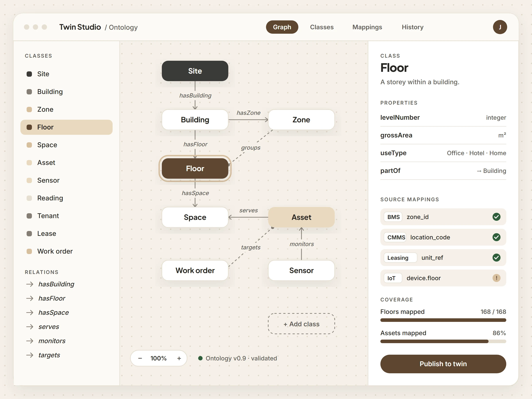Click the warning icon on IoT device.floor mapping
The height and width of the screenshot is (399, 532).
[496, 278]
